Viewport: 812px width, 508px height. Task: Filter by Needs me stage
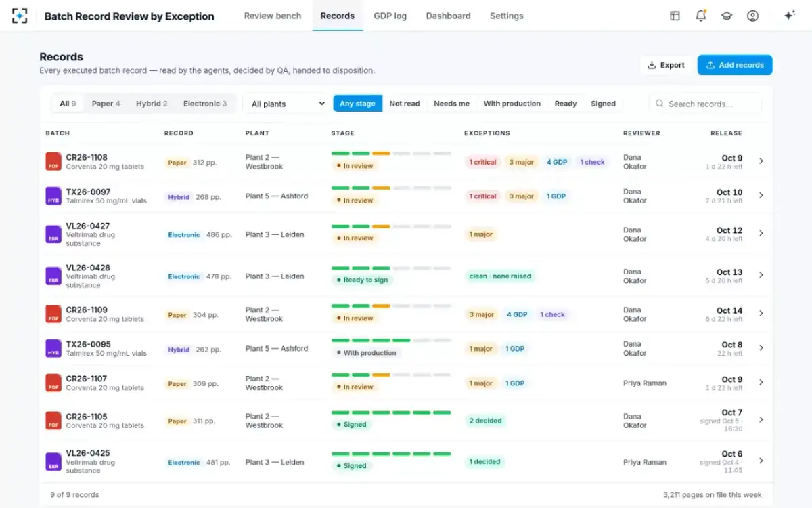click(451, 104)
